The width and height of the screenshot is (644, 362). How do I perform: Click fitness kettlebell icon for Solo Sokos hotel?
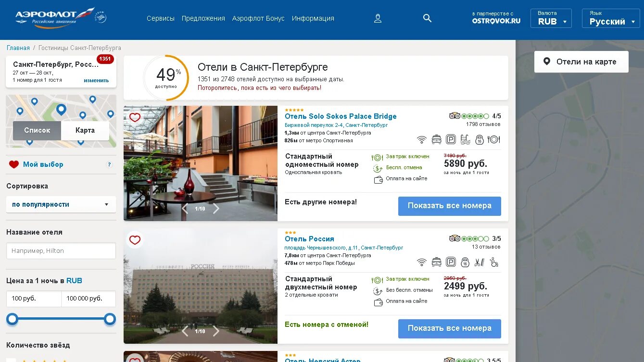(479, 139)
